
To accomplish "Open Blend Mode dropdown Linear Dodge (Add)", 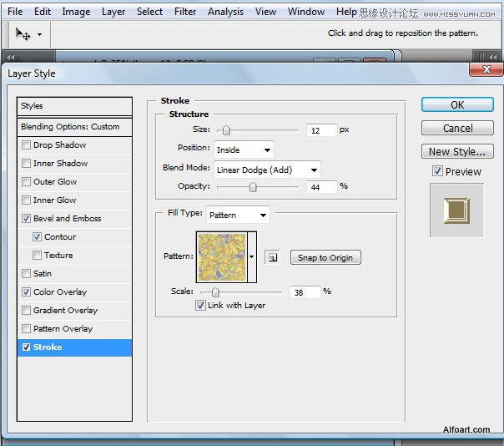I will [x=267, y=170].
